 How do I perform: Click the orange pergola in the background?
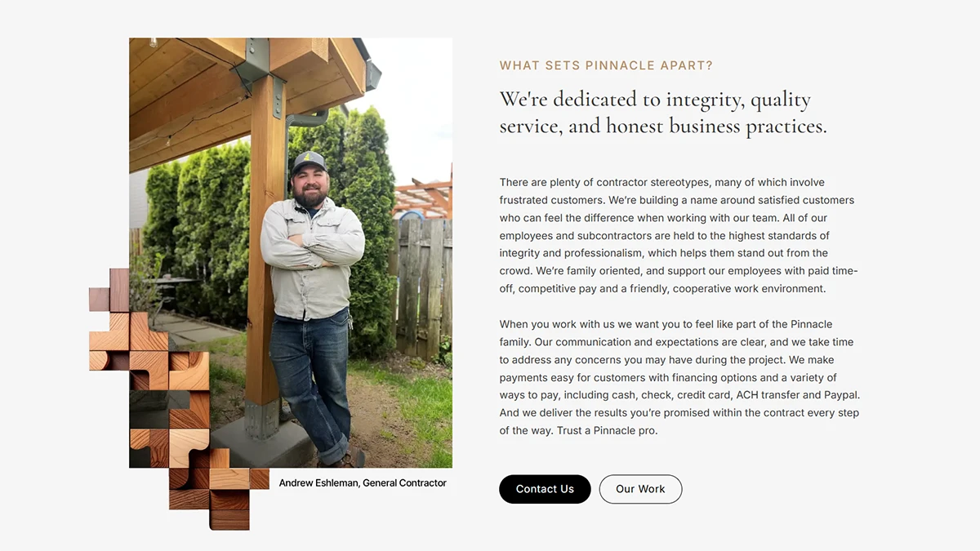(x=425, y=196)
